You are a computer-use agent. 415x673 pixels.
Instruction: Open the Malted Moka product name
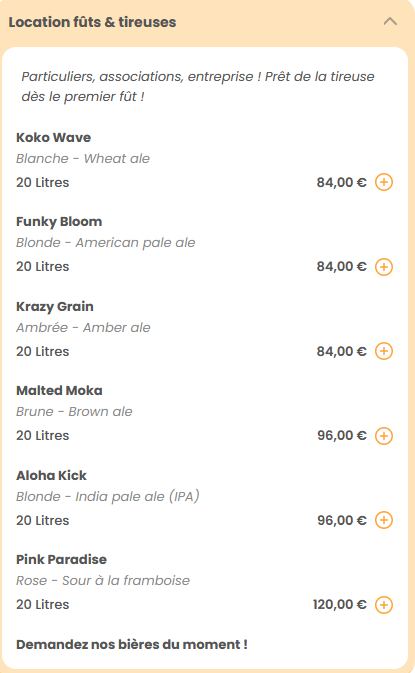59,391
